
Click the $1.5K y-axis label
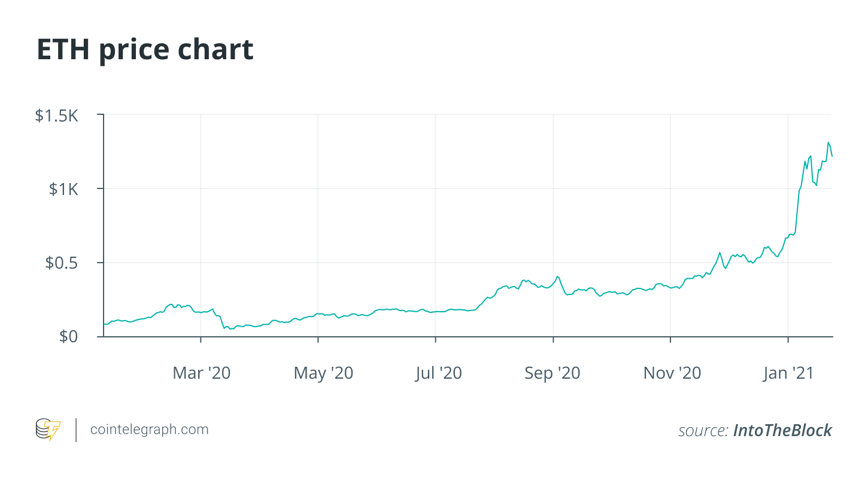pos(57,115)
